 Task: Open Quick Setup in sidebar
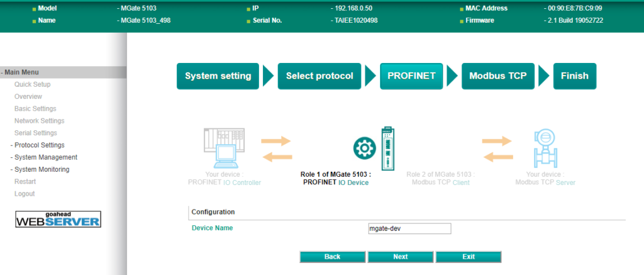pyautogui.click(x=33, y=84)
